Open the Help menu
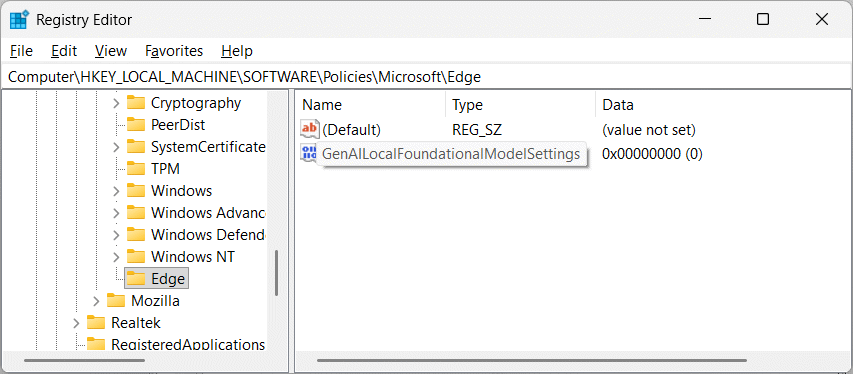This screenshot has width=853, height=374. (x=237, y=51)
